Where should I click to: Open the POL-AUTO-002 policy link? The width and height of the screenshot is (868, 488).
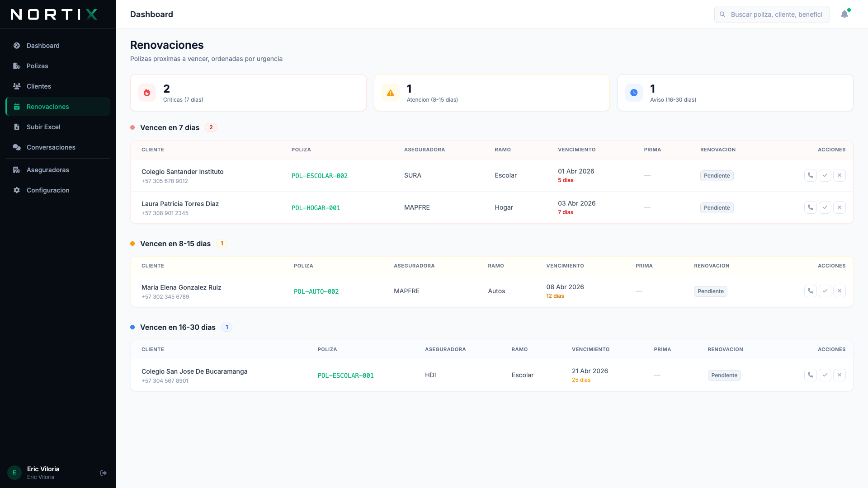(x=316, y=291)
